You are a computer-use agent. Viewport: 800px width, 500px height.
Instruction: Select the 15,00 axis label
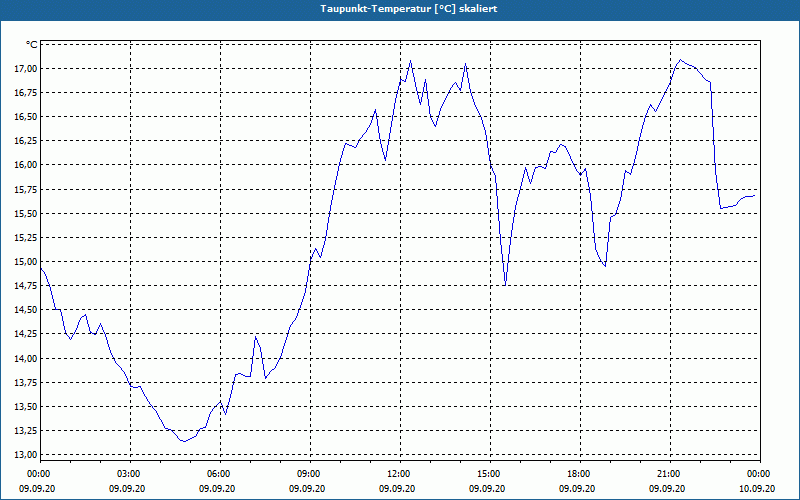point(27,262)
